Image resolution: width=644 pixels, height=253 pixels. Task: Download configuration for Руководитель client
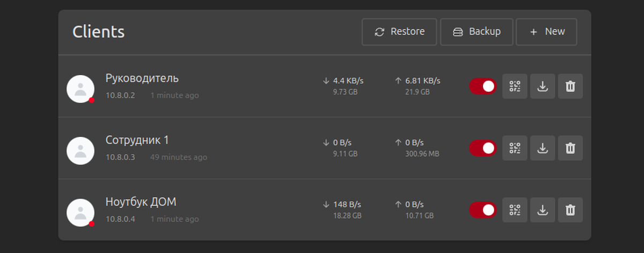pyautogui.click(x=543, y=86)
